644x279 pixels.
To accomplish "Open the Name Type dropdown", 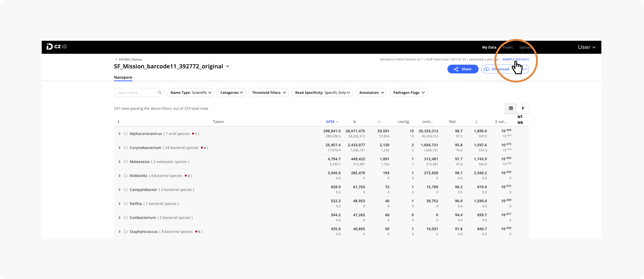I will coord(190,92).
